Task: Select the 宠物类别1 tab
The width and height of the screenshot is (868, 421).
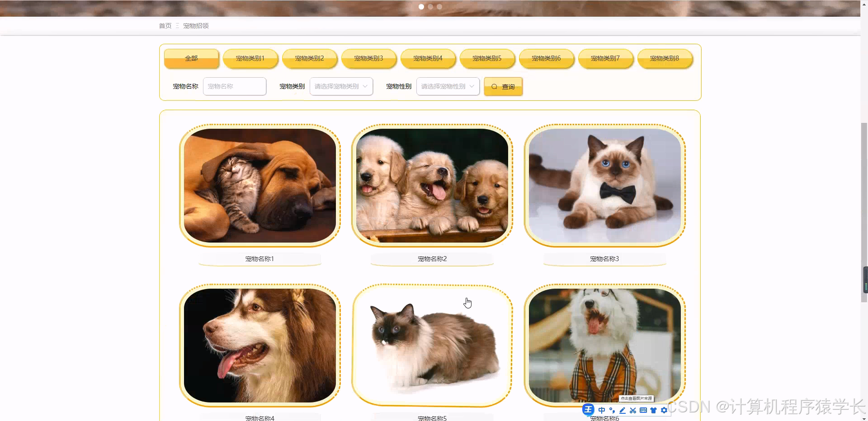Action: pyautogui.click(x=250, y=58)
